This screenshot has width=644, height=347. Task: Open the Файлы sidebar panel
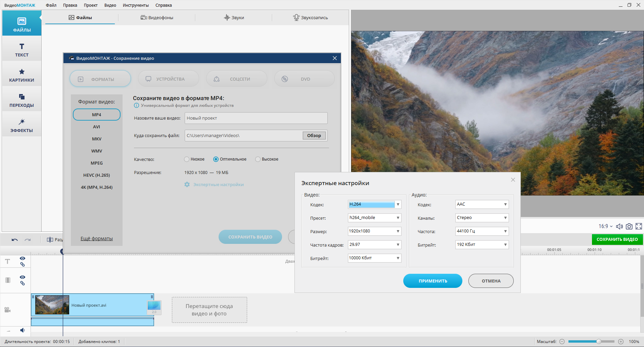tap(22, 23)
